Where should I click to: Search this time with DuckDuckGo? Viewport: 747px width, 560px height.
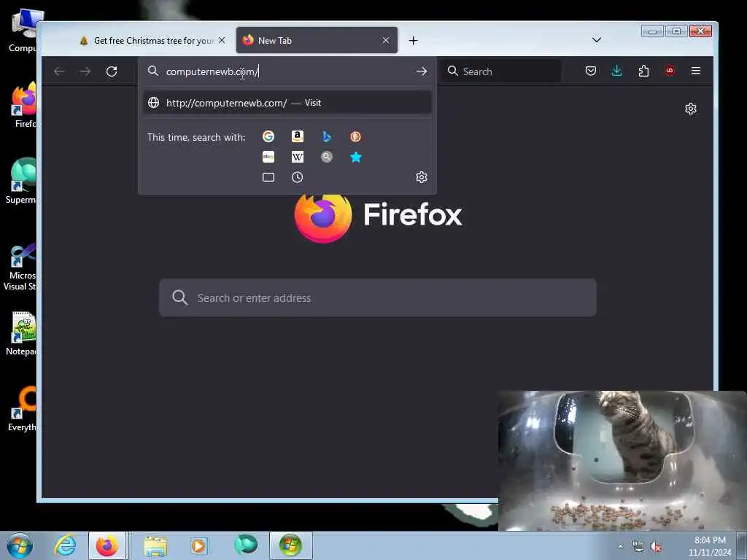[x=355, y=136]
